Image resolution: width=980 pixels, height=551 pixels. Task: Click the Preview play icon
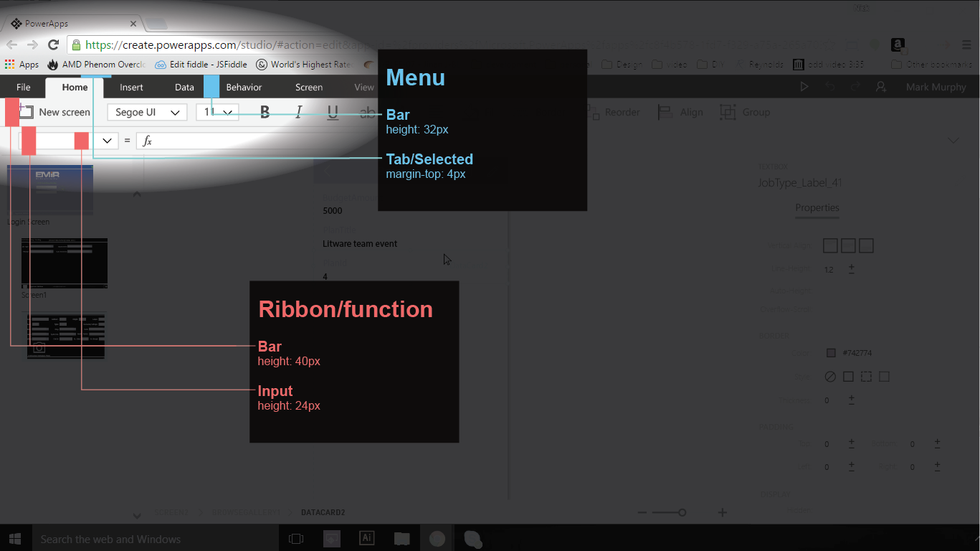pyautogui.click(x=804, y=87)
